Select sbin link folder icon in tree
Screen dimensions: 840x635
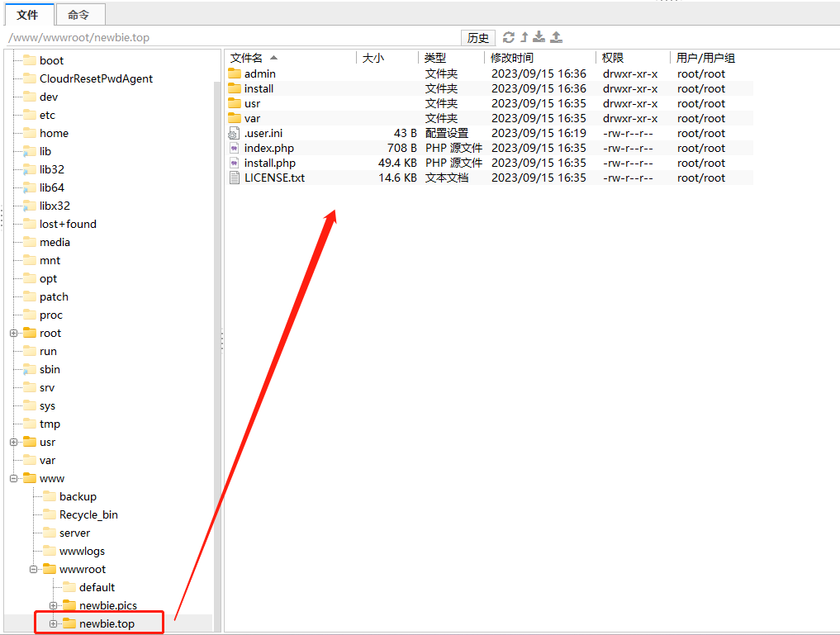click(30, 369)
